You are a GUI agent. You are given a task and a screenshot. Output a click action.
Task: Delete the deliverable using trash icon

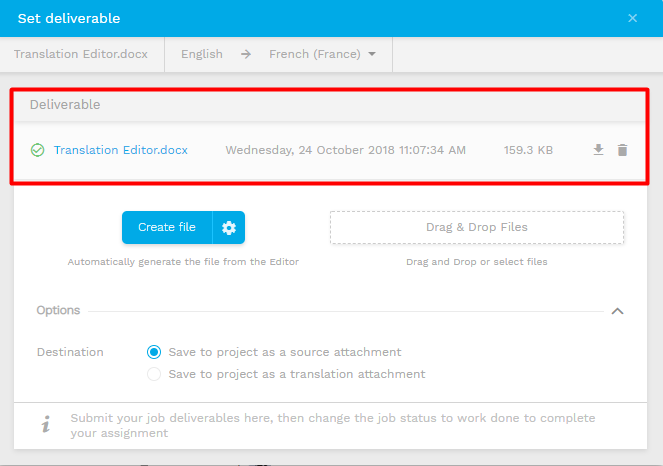[x=622, y=150]
